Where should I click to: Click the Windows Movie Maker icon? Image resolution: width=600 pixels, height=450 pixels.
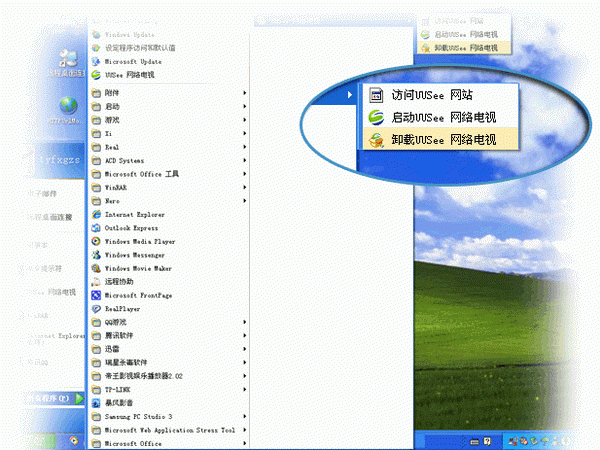pos(96,268)
